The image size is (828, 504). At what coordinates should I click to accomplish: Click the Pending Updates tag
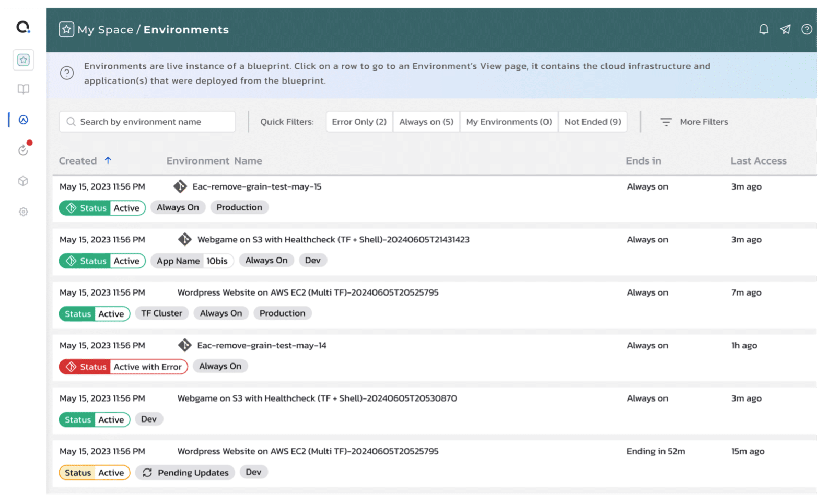185,473
